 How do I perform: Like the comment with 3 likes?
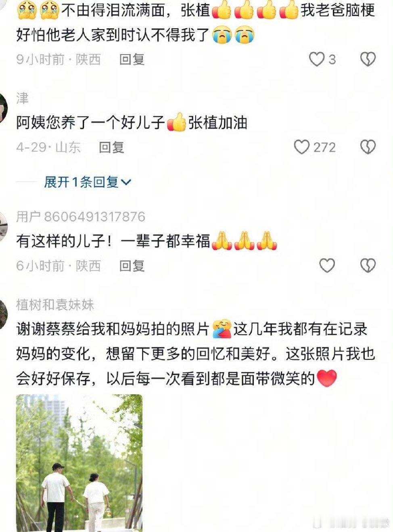coord(317,59)
